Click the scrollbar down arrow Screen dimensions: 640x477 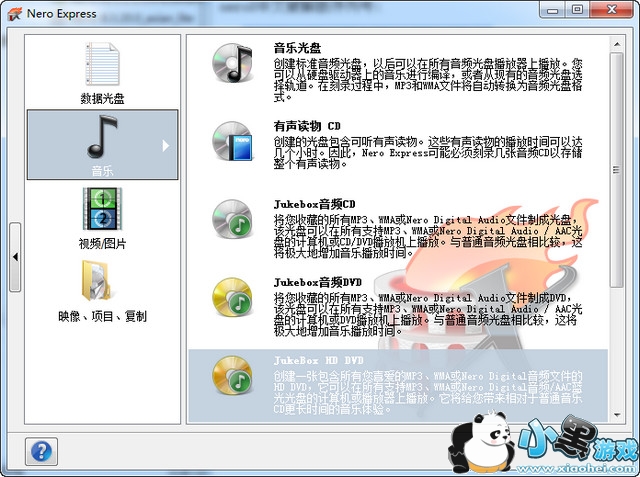(x=617, y=415)
